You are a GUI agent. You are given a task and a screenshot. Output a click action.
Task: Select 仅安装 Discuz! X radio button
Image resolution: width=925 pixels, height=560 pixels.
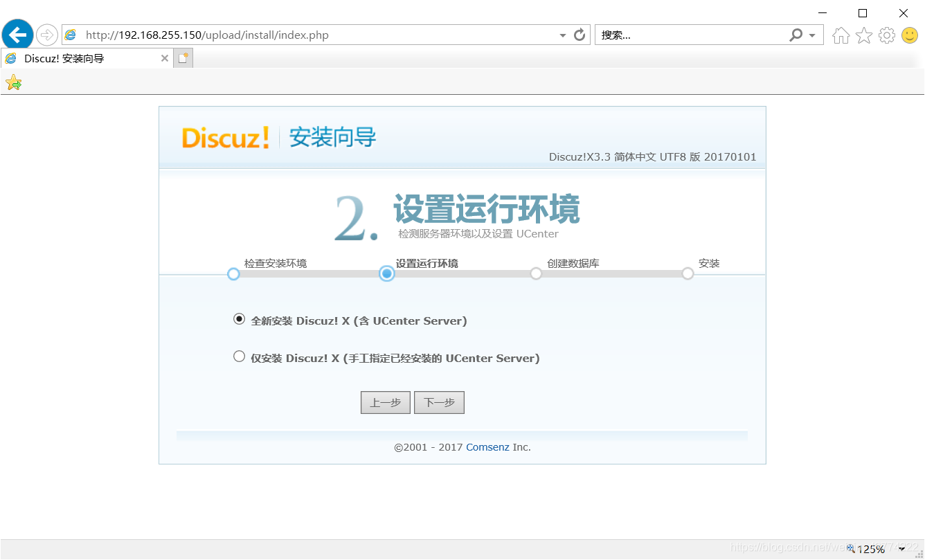240,356
